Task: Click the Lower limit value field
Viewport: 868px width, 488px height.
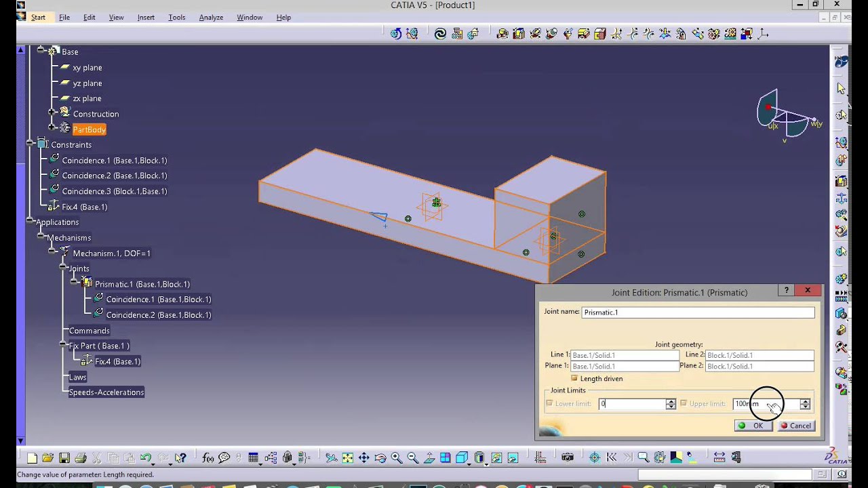Action: tap(632, 404)
